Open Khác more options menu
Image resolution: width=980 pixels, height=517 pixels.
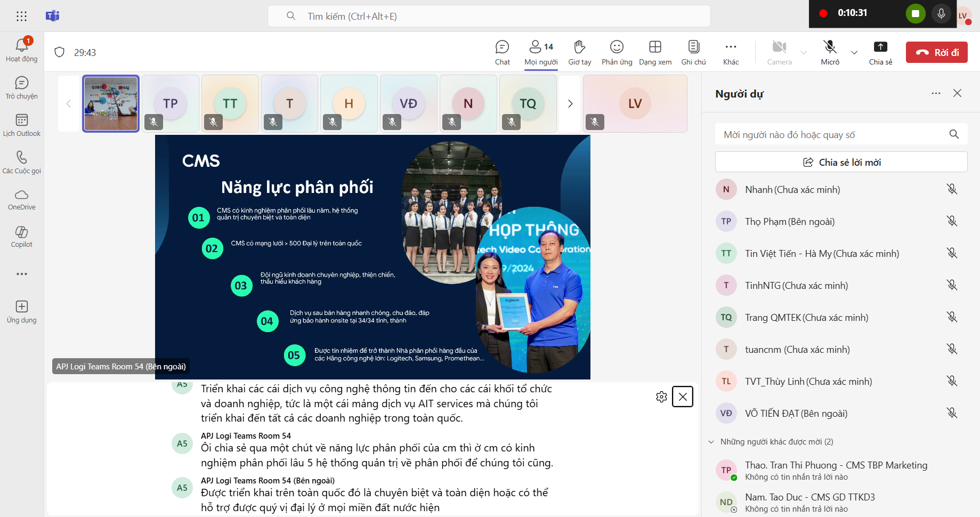point(731,53)
